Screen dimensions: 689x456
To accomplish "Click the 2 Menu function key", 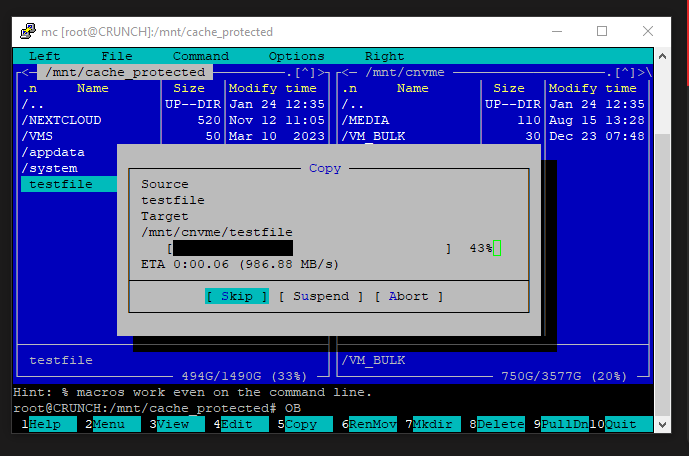I will [112, 424].
